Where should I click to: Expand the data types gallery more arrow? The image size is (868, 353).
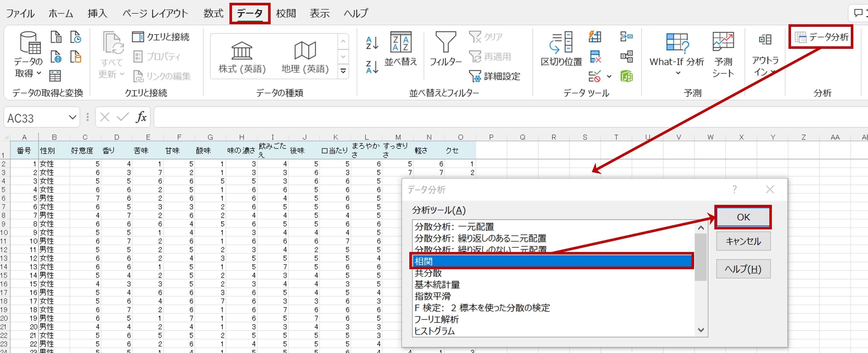click(343, 71)
